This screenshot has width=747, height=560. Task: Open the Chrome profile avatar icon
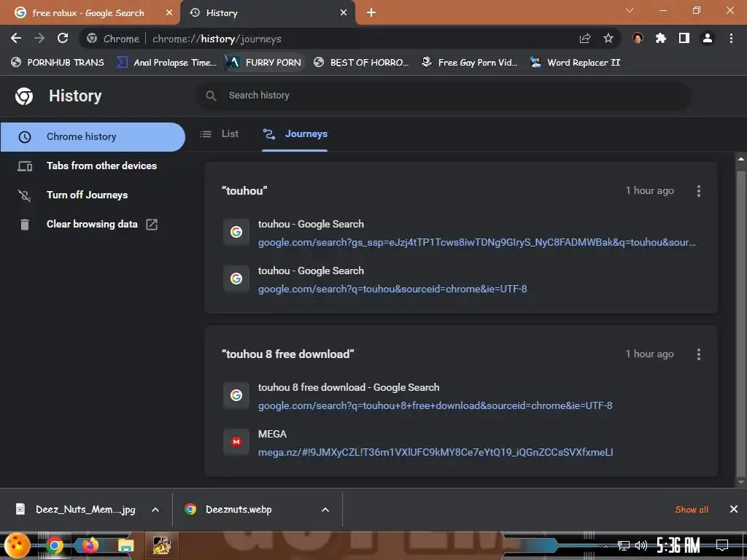pyautogui.click(x=708, y=38)
